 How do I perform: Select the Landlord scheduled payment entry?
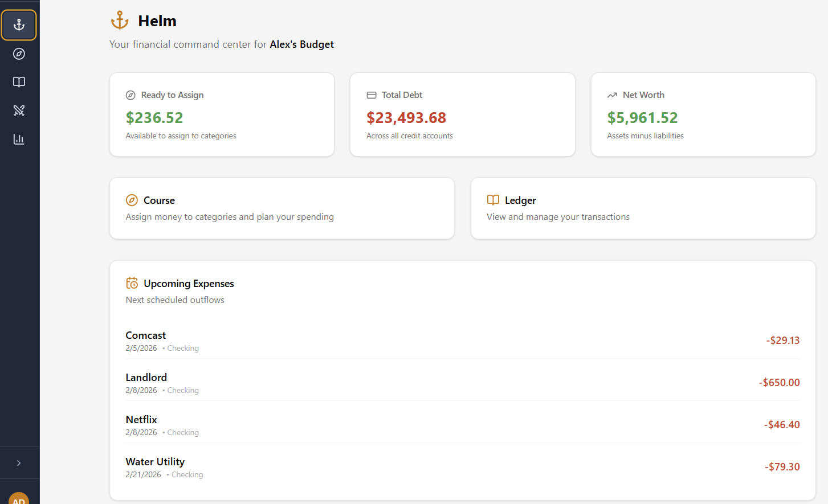[462, 382]
